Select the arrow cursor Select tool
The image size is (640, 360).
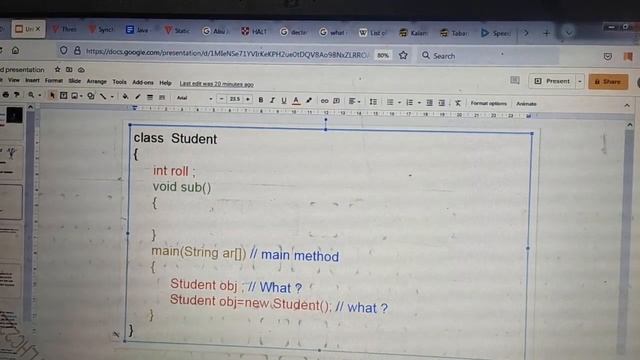point(52,96)
